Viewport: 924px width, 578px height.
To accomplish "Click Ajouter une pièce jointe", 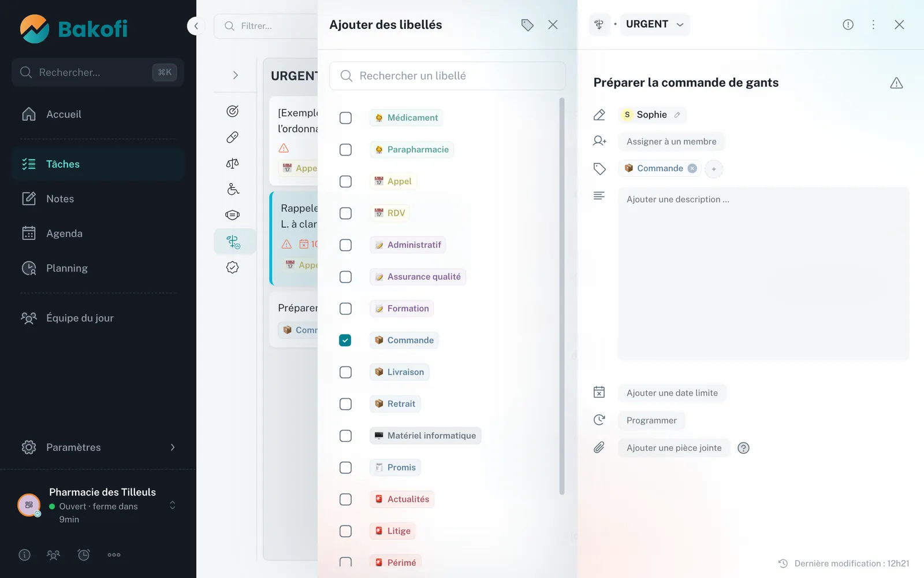I will (x=674, y=448).
